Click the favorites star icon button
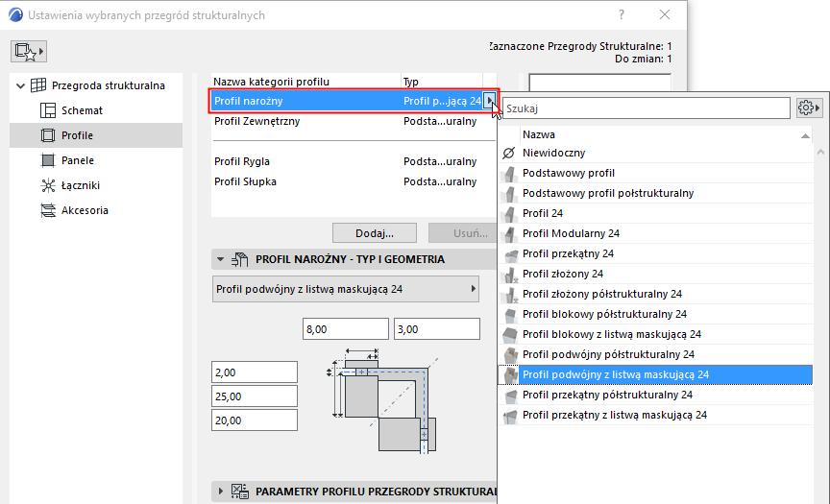The height and width of the screenshot is (504, 830). click(29, 51)
